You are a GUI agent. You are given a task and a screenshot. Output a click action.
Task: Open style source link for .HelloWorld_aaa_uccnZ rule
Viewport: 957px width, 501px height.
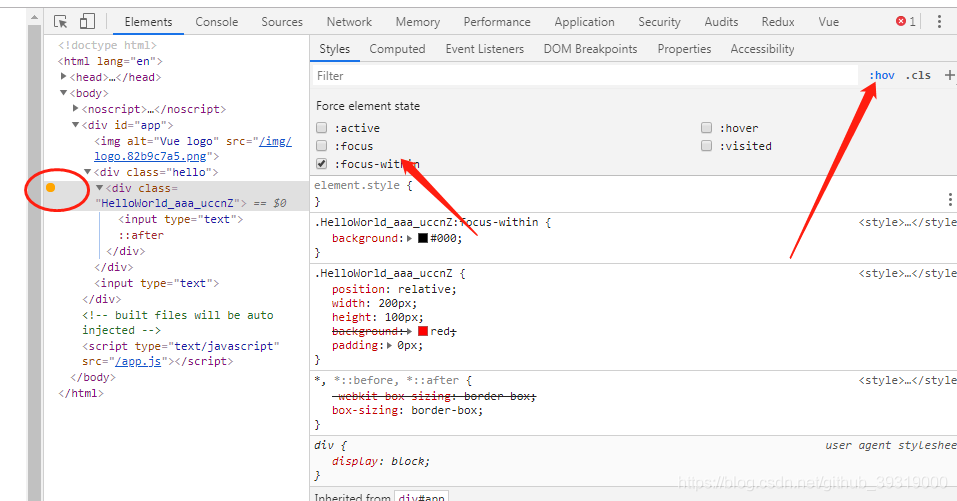[x=908, y=273]
